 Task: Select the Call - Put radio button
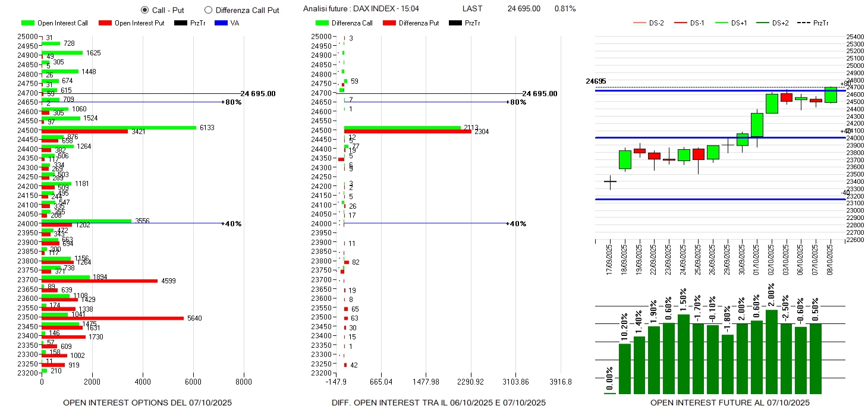pos(144,10)
